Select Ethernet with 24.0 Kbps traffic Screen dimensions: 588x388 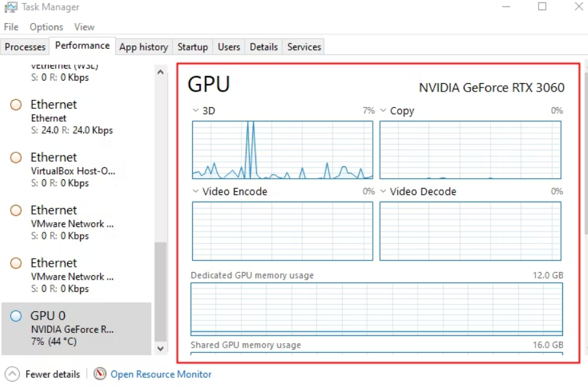click(x=76, y=117)
